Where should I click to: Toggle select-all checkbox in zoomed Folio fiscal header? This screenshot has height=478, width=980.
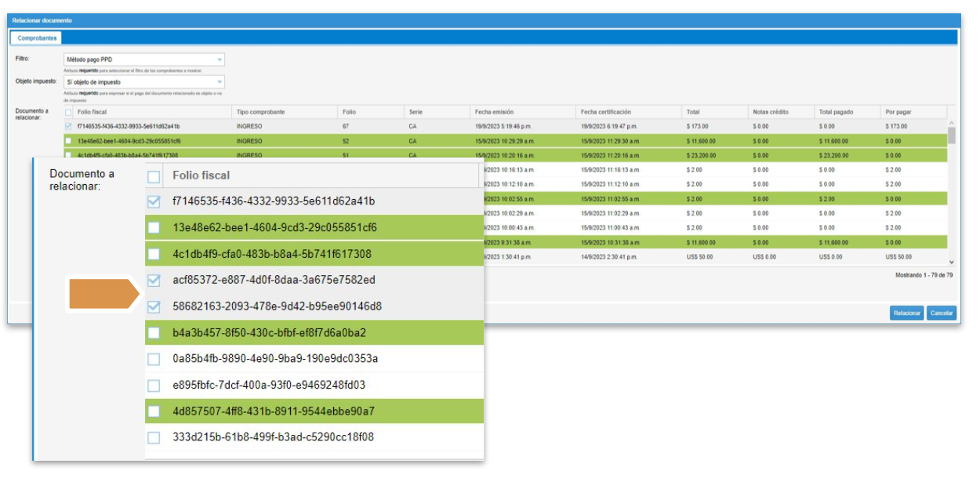pos(154,176)
